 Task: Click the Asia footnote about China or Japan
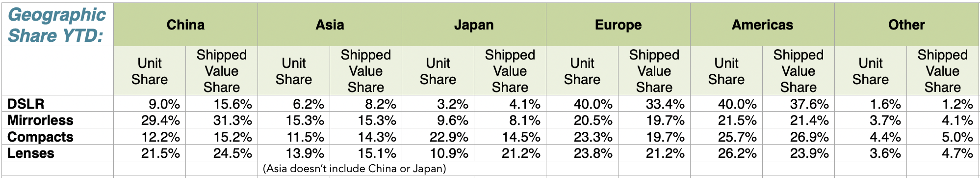tap(355, 169)
